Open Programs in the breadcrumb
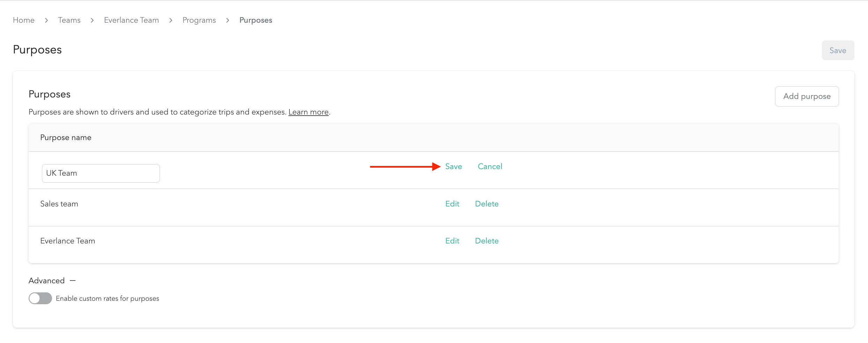The height and width of the screenshot is (343, 868). coord(199,20)
